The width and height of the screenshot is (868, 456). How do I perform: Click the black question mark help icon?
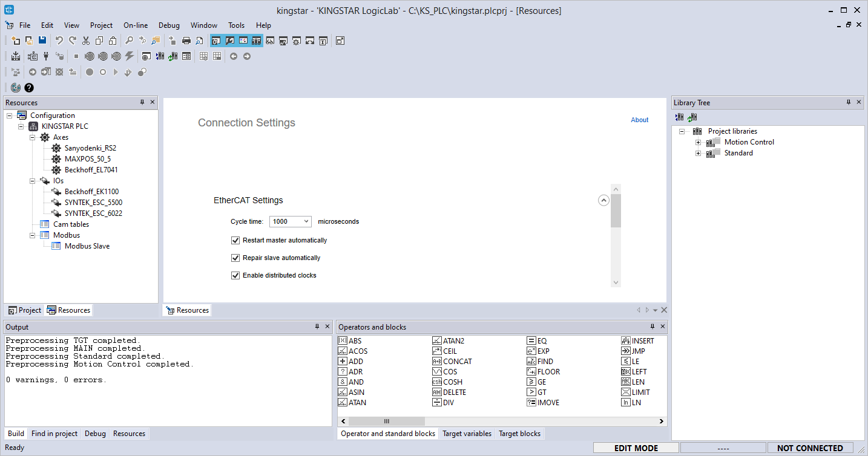point(29,88)
